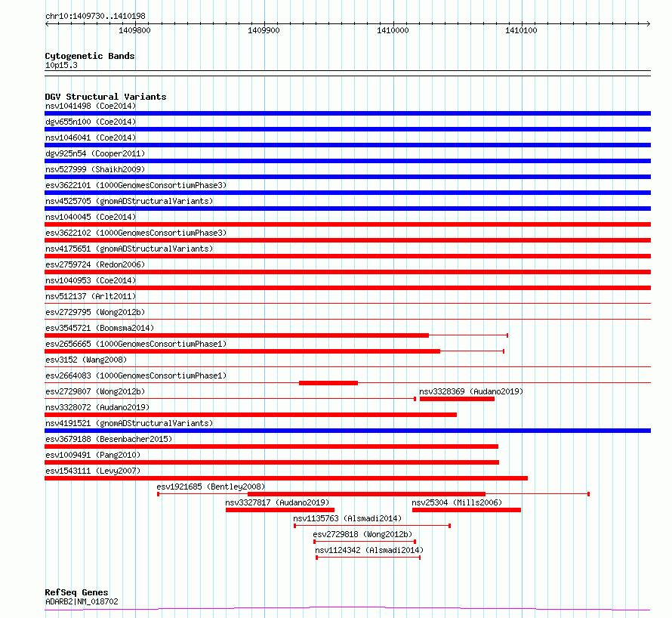Click the DGV Structural Variants track title

point(106,97)
